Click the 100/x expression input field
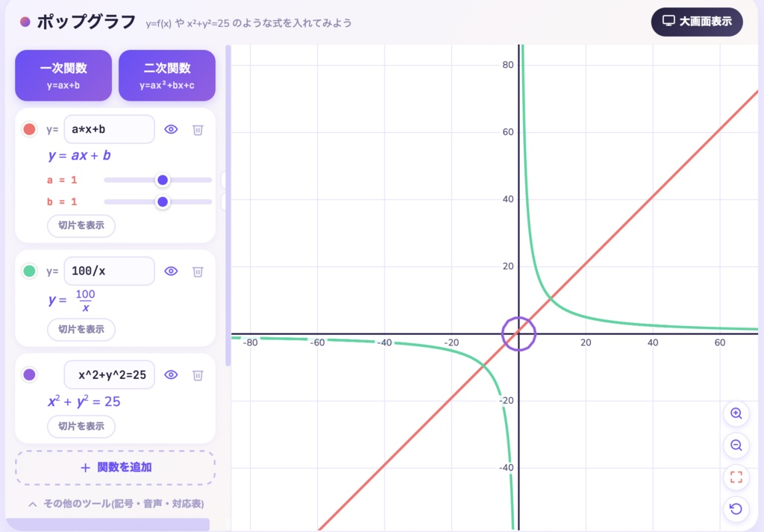Viewport: 764px width, 532px height. click(x=109, y=271)
